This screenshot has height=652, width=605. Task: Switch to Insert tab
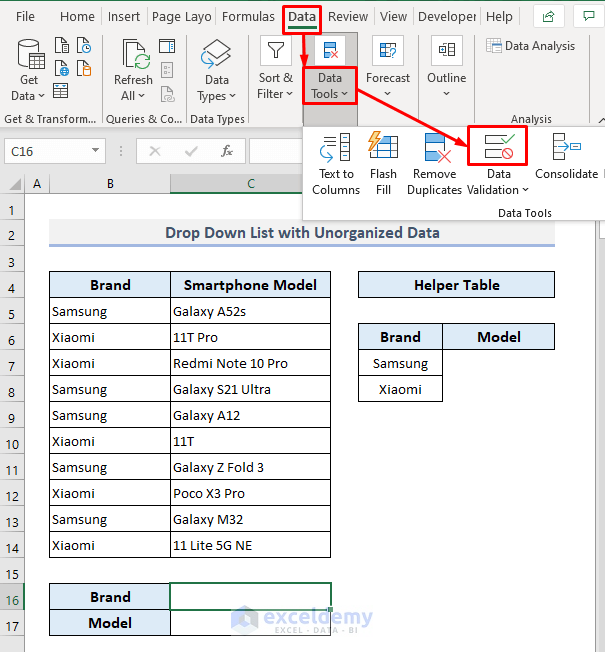click(x=123, y=17)
